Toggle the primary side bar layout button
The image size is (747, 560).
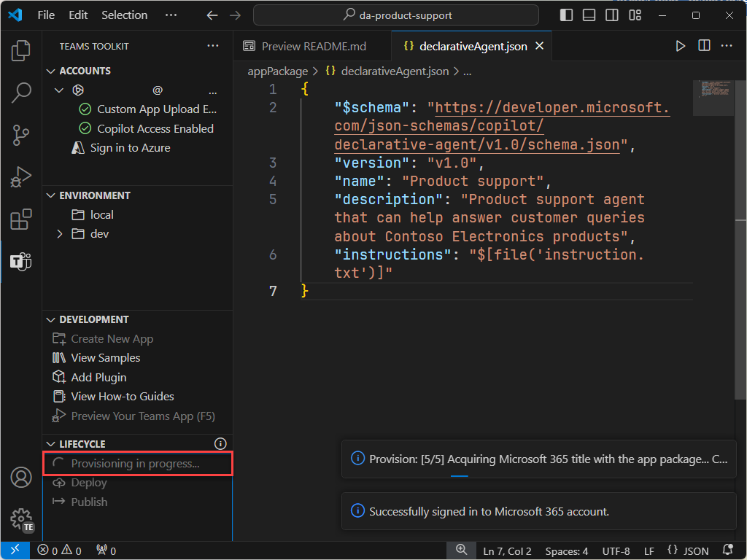pyautogui.click(x=566, y=15)
